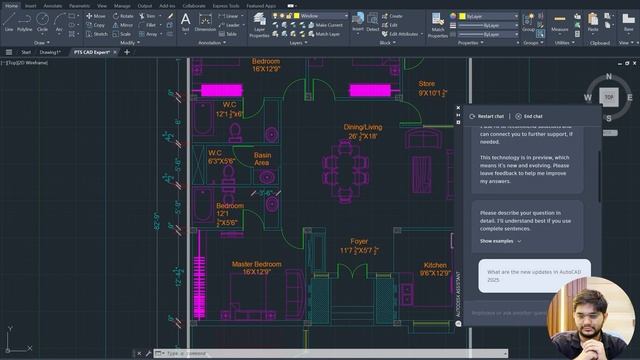The image size is (640, 360).
Task: Click the yellow layer color swatch
Action: point(297,16)
